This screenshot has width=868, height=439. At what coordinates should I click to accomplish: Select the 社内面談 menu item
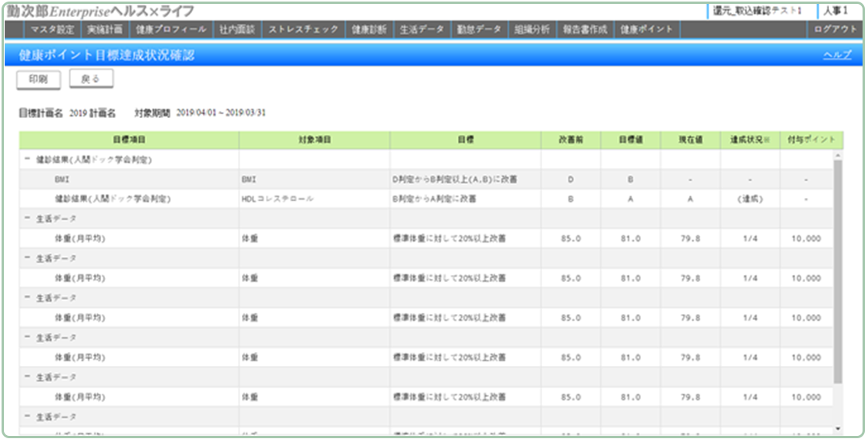(x=237, y=30)
